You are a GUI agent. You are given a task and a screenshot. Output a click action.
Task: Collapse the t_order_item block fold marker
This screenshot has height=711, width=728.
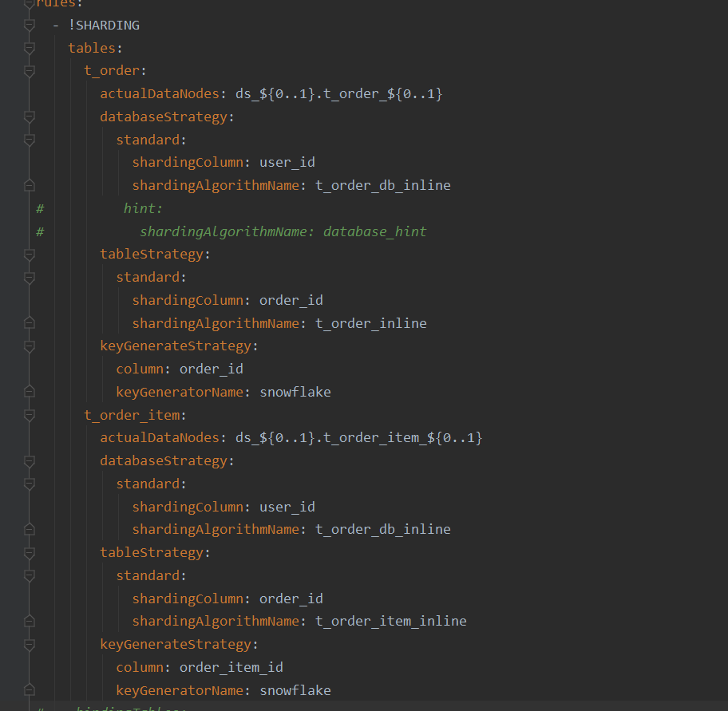29,415
